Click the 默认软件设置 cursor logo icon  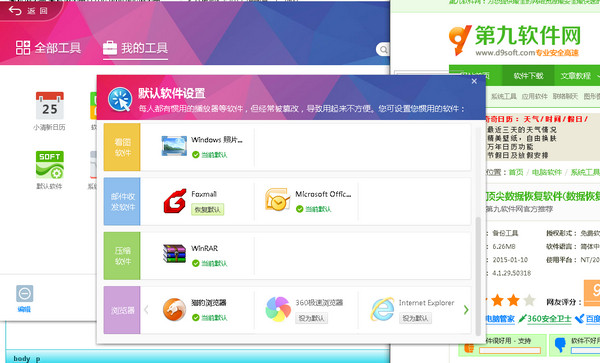click(120, 99)
